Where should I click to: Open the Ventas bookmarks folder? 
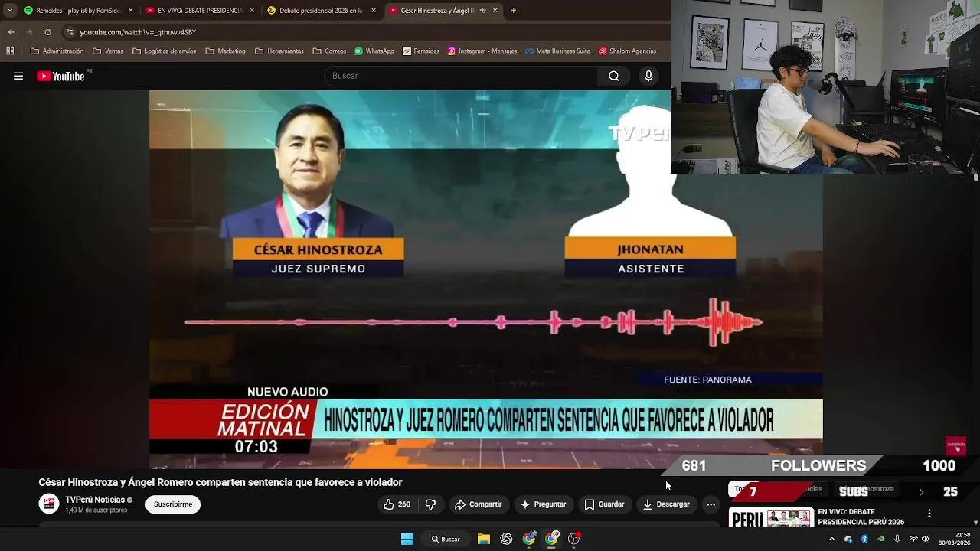(x=108, y=51)
